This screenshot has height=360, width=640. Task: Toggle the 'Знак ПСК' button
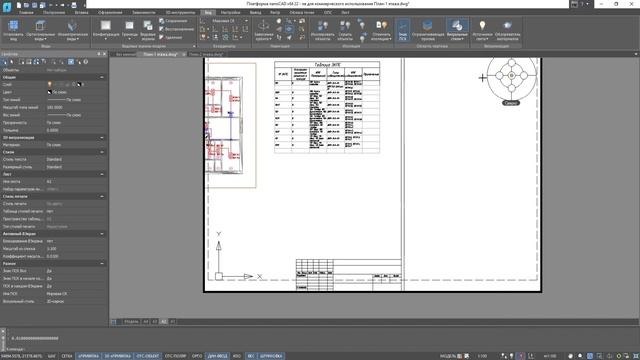(403, 30)
